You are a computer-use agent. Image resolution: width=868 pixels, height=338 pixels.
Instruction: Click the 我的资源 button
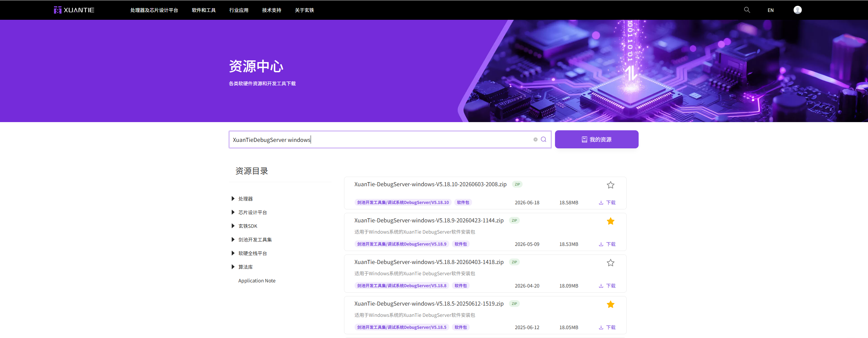click(x=597, y=139)
